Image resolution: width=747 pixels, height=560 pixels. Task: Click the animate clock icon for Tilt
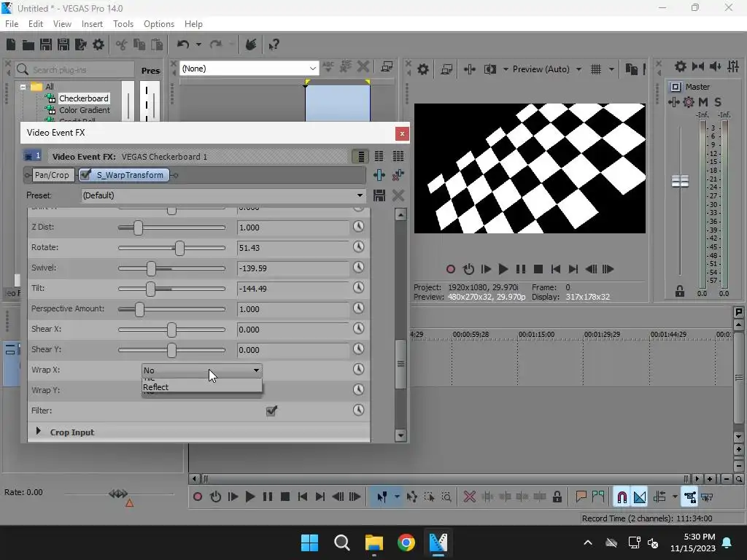(x=358, y=287)
